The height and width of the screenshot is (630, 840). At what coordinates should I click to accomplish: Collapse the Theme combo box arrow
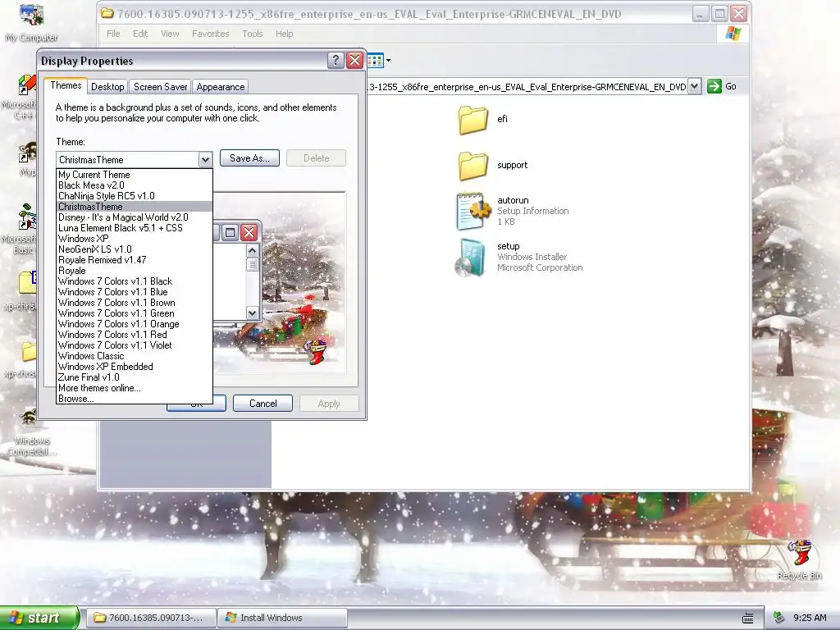pos(205,160)
